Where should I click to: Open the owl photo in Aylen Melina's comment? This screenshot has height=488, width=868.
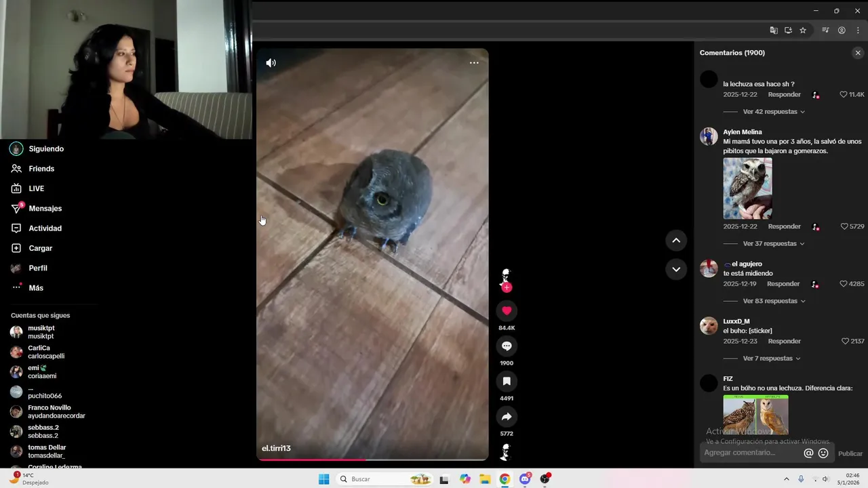pyautogui.click(x=747, y=188)
